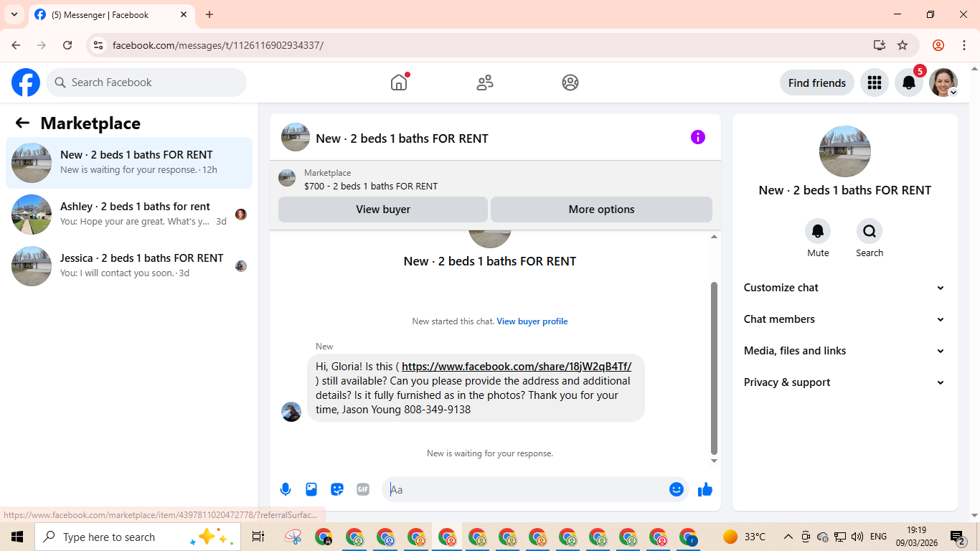Show hidden system tray icons

click(788, 537)
